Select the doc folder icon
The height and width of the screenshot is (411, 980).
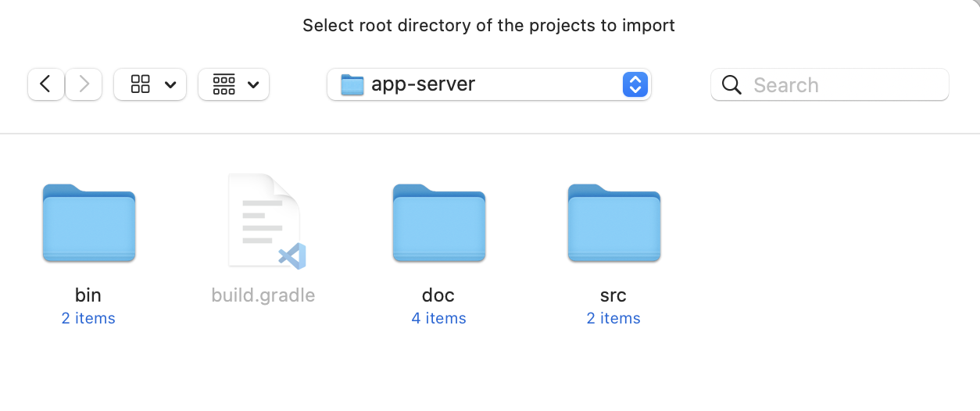click(439, 223)
